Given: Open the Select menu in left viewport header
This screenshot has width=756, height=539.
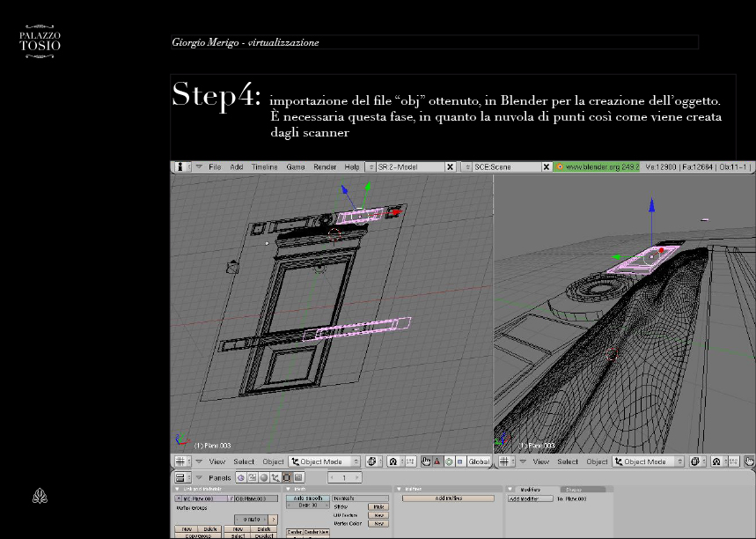Looking at the screenshot, I should point(244,461).
